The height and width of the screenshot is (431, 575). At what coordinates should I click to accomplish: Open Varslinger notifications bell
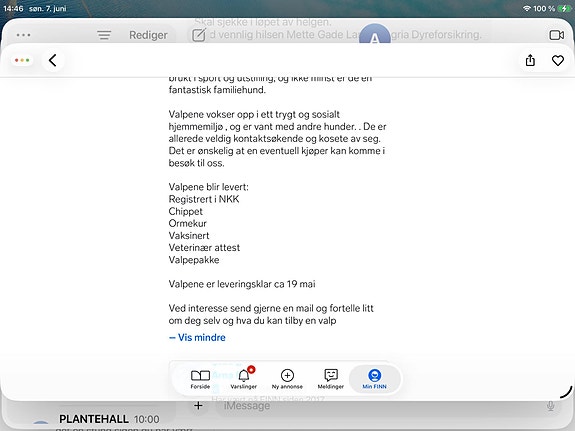point(243,379)
